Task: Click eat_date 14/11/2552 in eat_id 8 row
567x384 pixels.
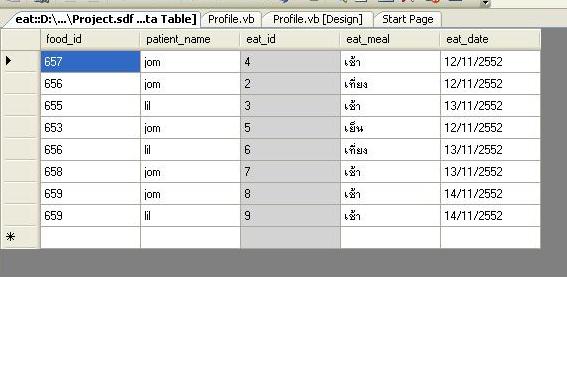Action: point(491,194)
